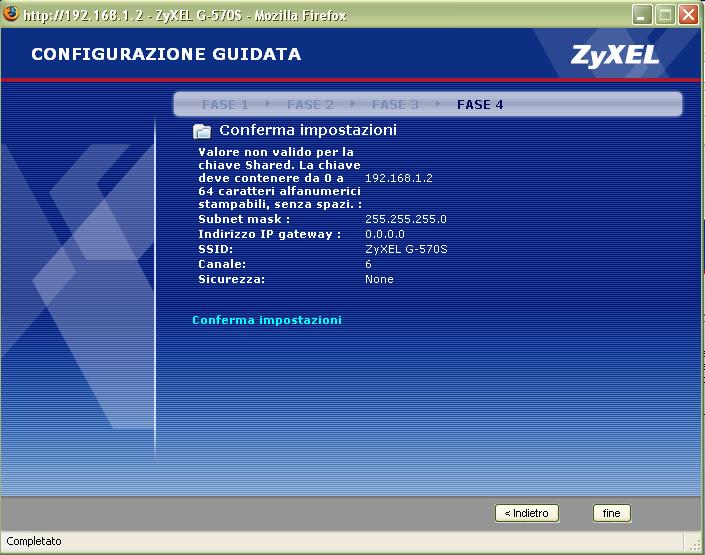Click the fine button

pos(611,513)
